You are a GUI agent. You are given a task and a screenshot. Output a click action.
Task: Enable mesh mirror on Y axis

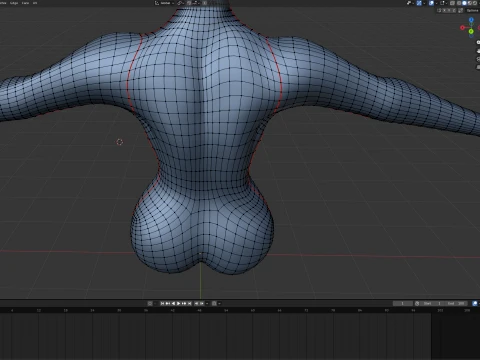click(449, 10)
